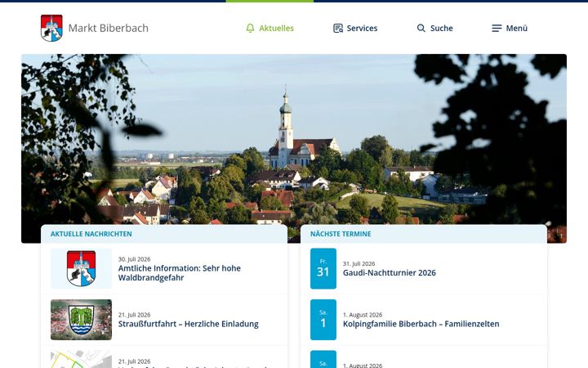Open news Straußfurtfahrt – Herzliche Einladung

189,324
